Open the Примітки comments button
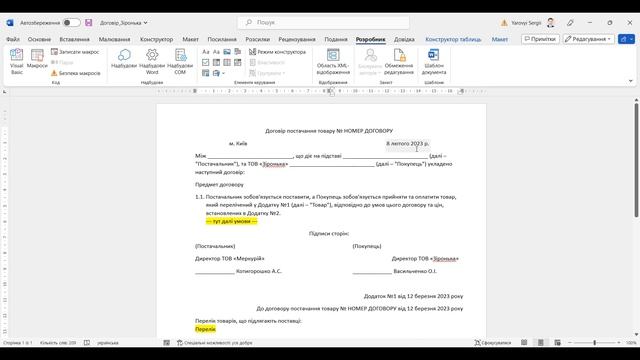640x360 pixels. (540, 39)
